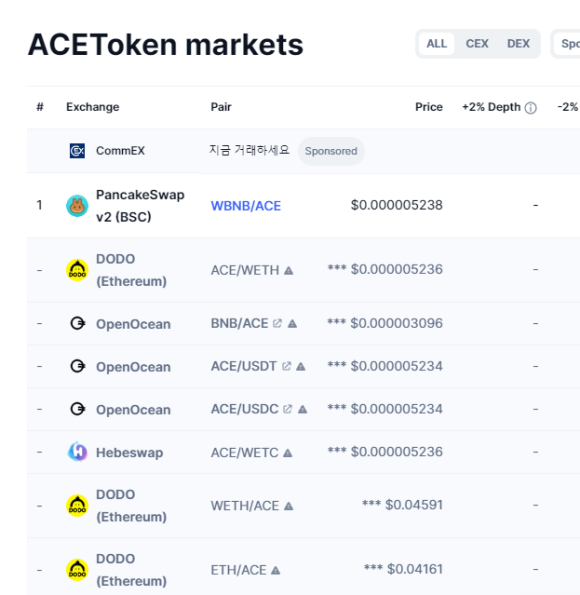580x595 pixels.
Task: Click the Hebeswap logo icon
Action: click(x=77, y=452)
